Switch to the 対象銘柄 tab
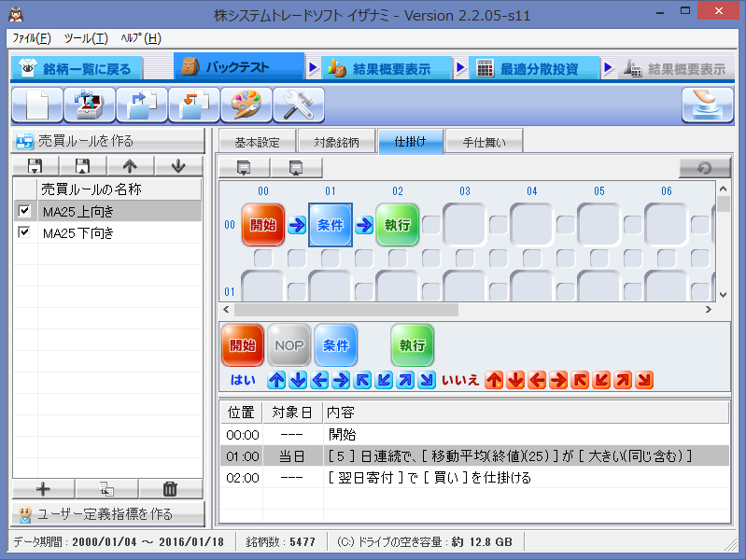 point(336,142)
